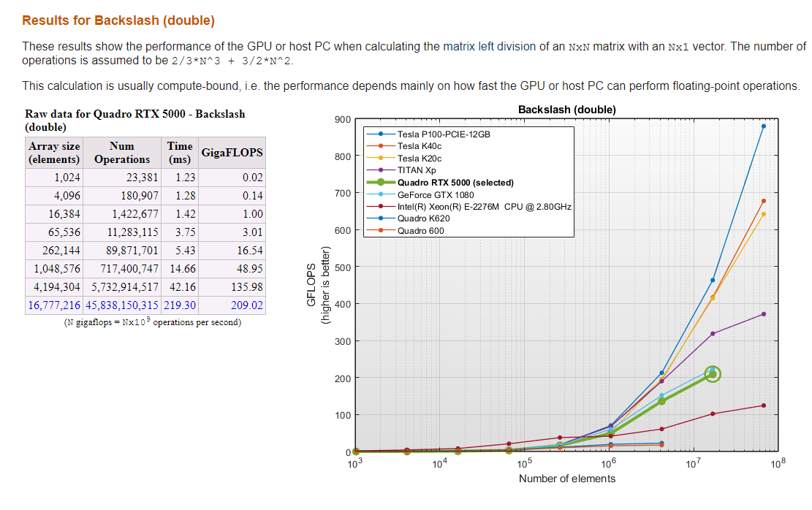This screenshot has width=812, height=510.
Task: Click the Results for Backslash (double) heading
Action: (118, 20)
